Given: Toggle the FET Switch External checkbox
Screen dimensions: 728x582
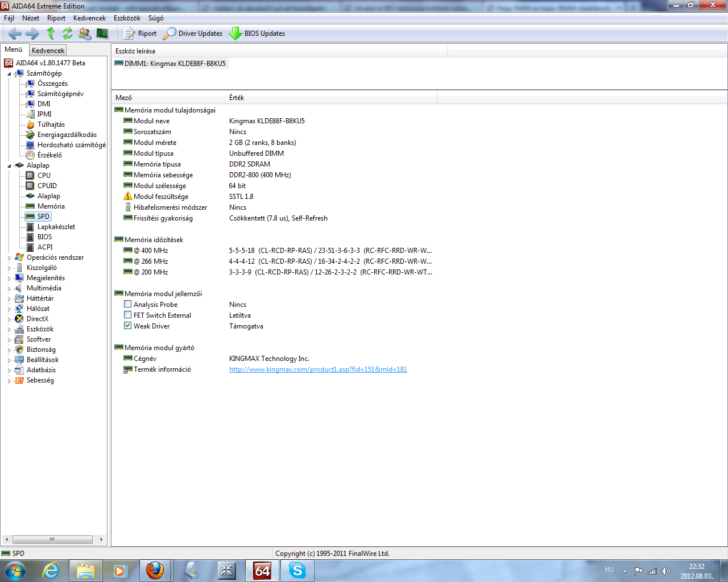Looking at the screenshot, I should click(x=128, y=315).
